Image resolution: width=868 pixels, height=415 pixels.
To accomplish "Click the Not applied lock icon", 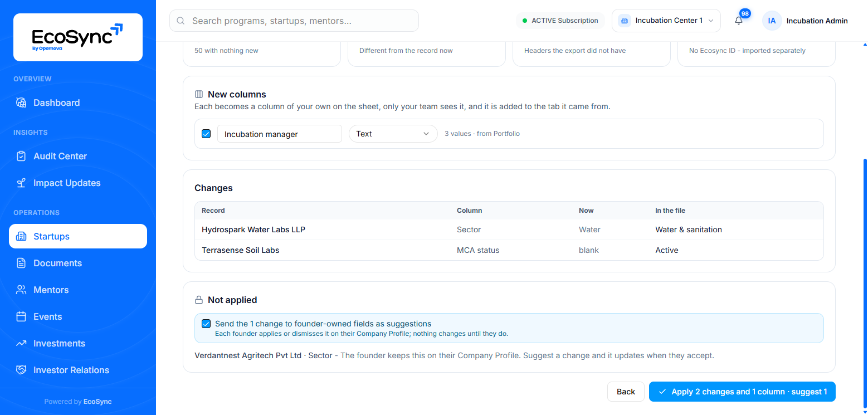I will (199, 300).
